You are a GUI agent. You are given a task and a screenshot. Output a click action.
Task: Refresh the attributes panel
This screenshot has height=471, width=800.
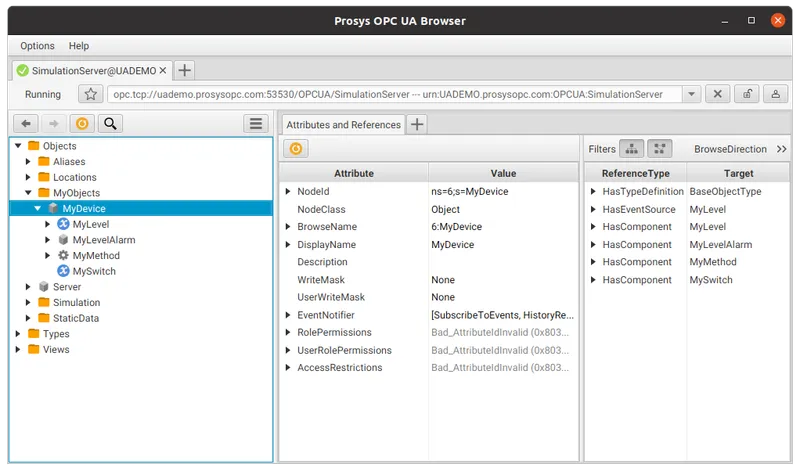tap(296, 148)
